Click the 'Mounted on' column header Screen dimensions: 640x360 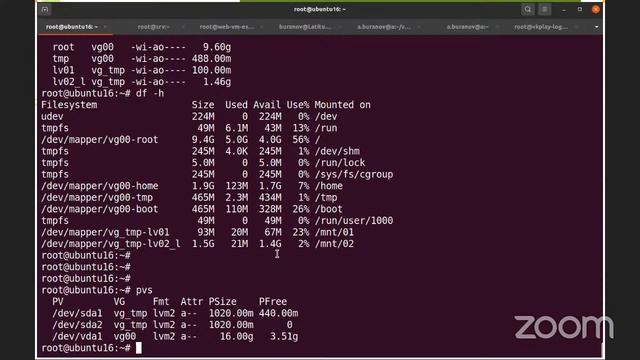pyautogui.click(x=342, y=105)
